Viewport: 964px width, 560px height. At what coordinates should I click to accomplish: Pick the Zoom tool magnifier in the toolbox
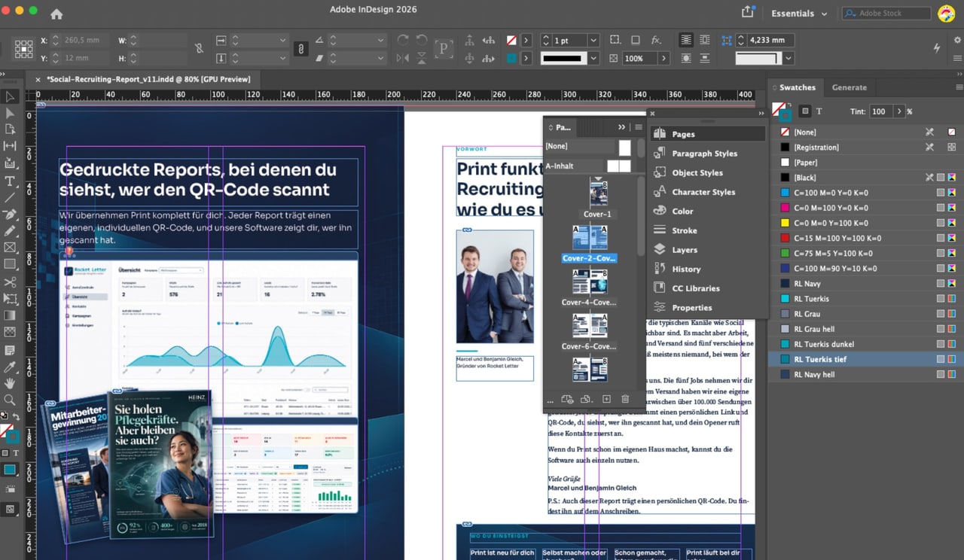pyautogui.click(x=11, y=400)
